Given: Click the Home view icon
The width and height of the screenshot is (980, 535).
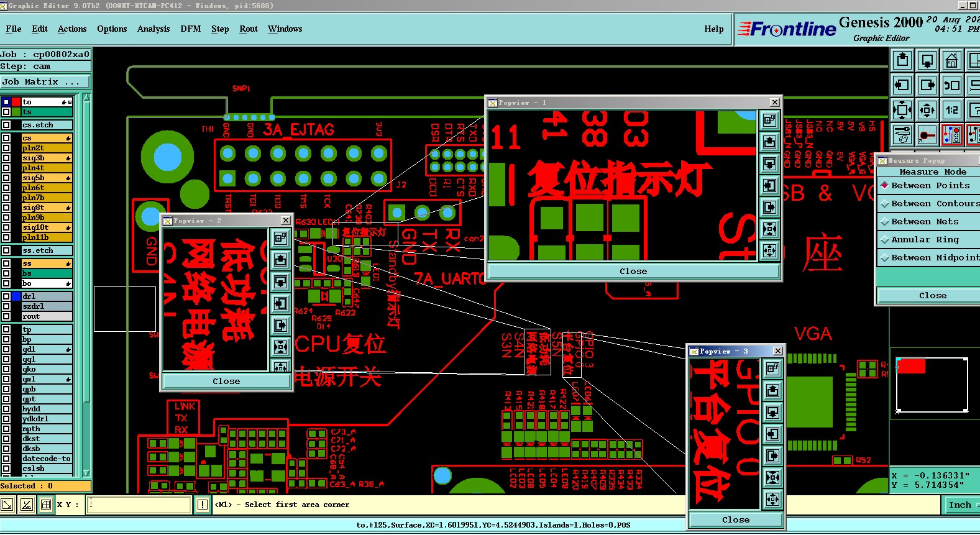Looking at the screenshot, I should tap(951, 60).
